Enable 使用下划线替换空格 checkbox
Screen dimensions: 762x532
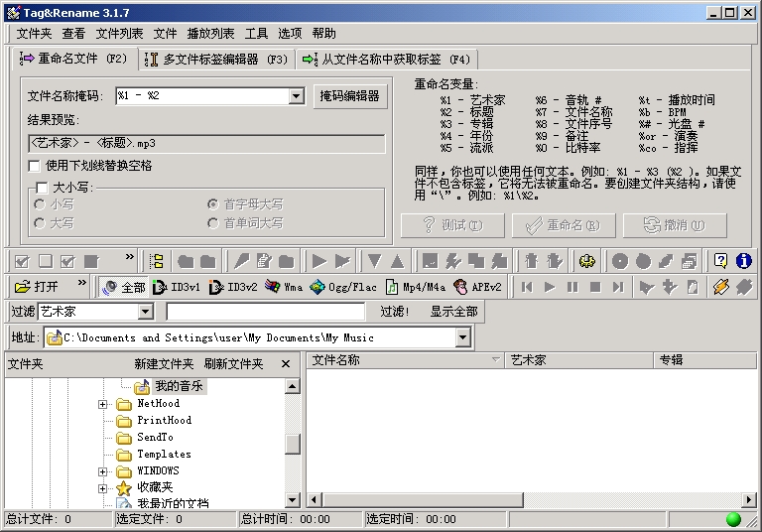[x=34, y=166]
